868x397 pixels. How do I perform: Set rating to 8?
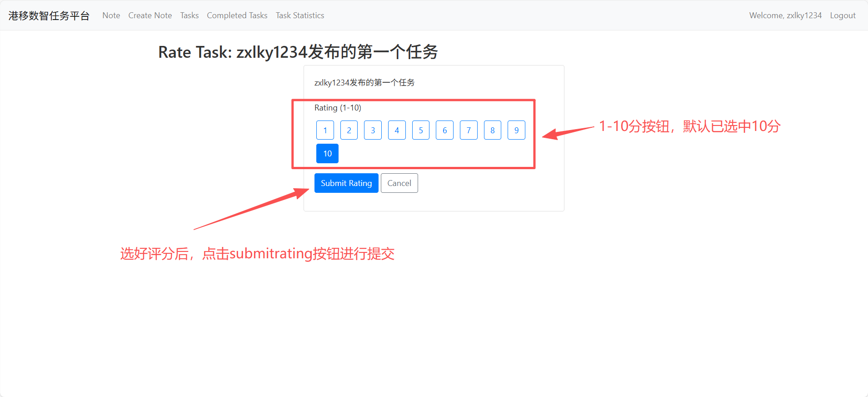pyautogui.click(x=493, y=130)
